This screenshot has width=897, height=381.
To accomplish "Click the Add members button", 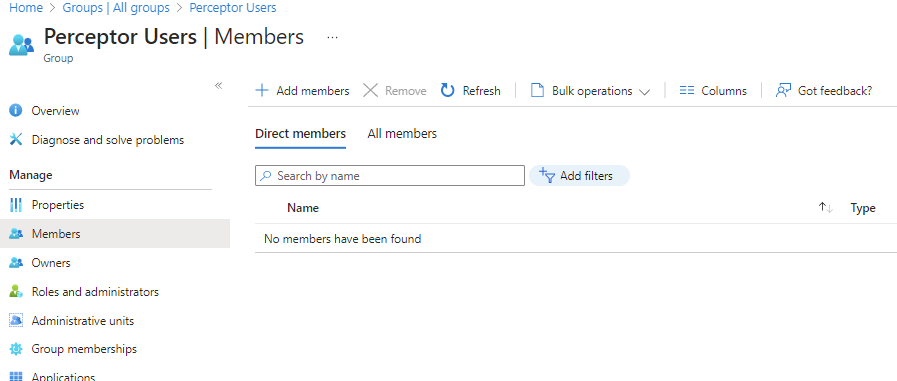I will point(302,90).
